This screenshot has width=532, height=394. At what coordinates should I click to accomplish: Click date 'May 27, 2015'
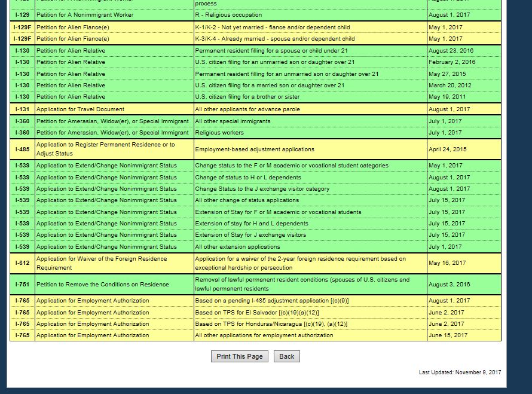pos(447,74)
